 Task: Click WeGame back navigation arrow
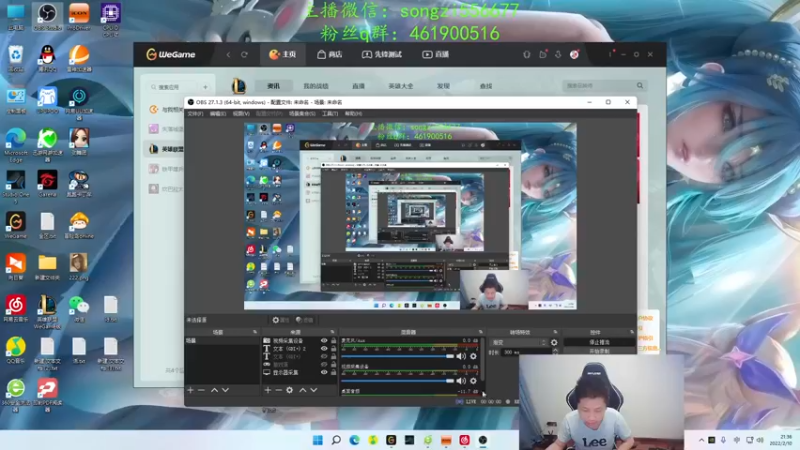(x=229, y=55)
